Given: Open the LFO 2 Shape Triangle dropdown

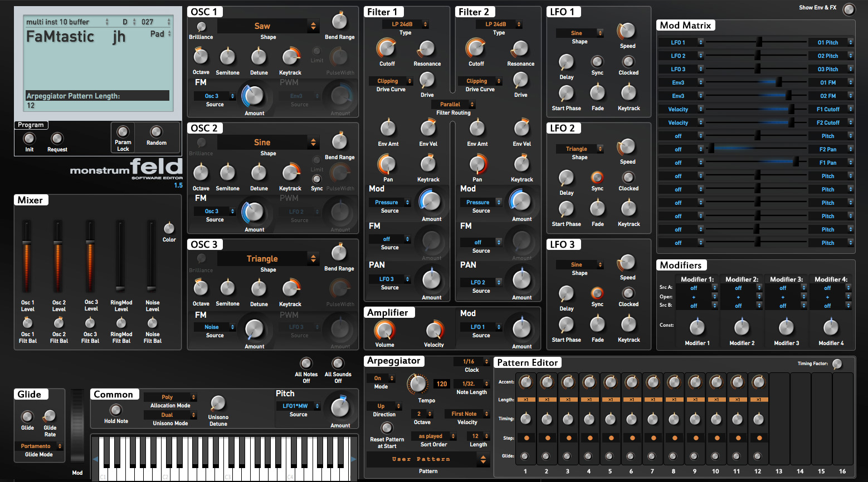Looking at the screenshot, I should (579, 149).
